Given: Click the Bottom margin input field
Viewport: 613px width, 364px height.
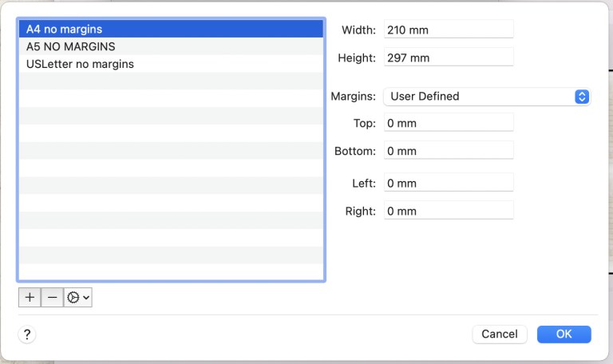Looking at the screenshot, I should point(448,151).
